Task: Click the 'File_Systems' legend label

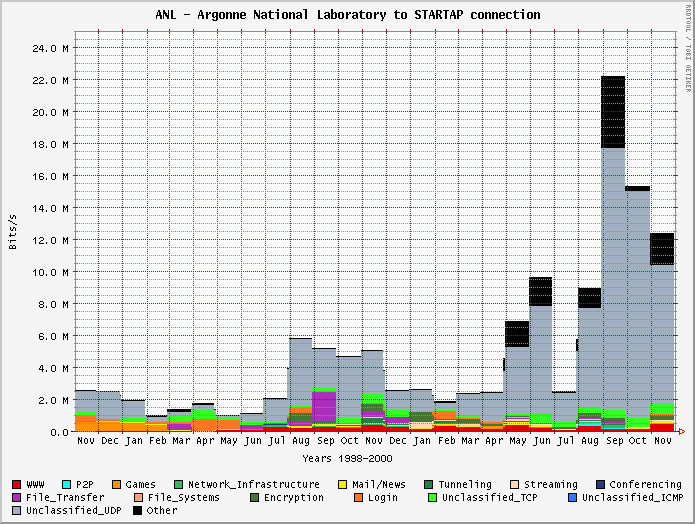Action: click(184, 498)
